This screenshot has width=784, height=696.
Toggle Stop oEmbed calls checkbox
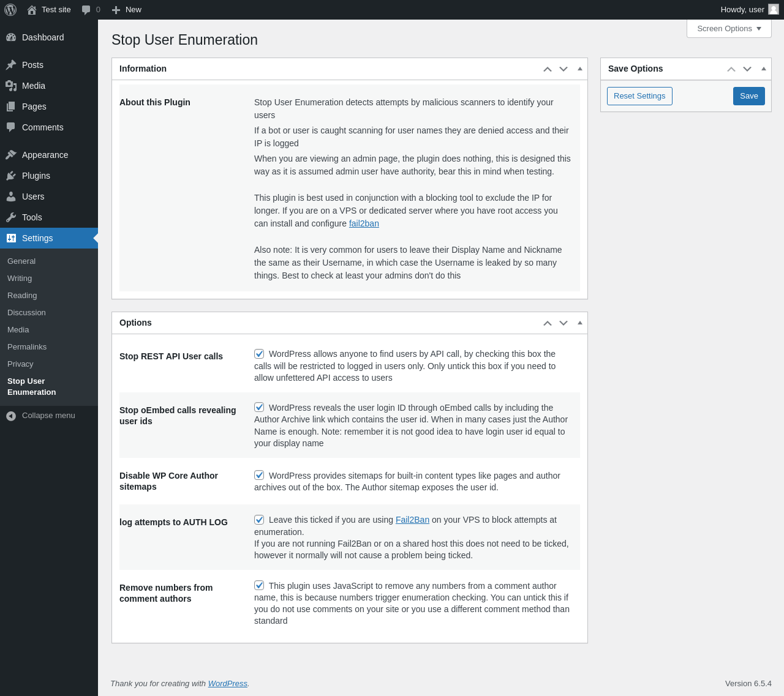pos(259,407)
